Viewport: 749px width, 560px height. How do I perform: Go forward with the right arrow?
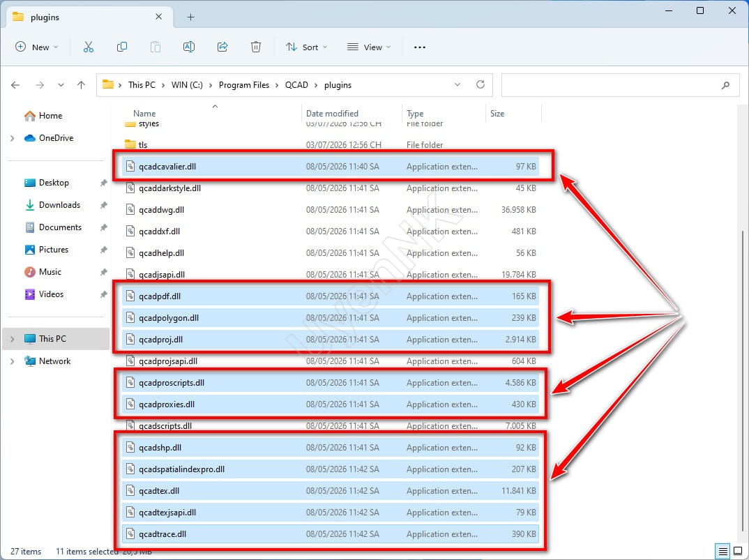40,85
